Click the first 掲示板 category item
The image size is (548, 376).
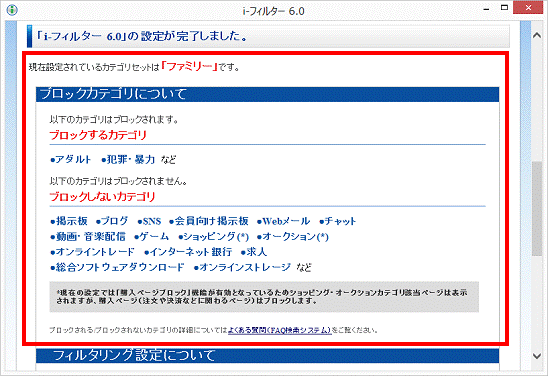tap(69, 221)
